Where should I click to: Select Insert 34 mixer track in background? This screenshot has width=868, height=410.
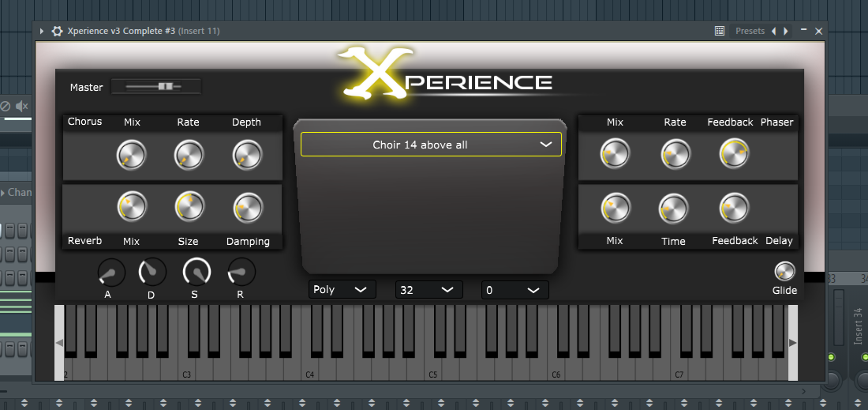point(858,325)
